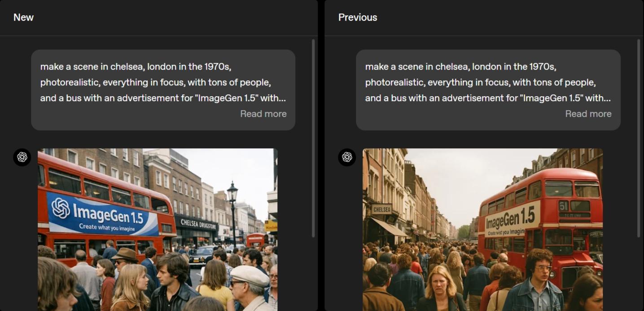Click the Previous panel vertical scrollbar

[638, 138]
